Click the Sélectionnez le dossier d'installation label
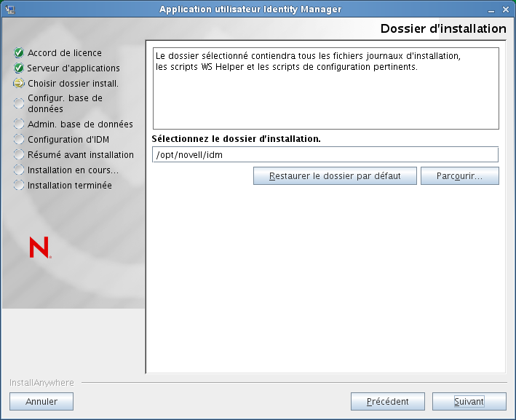The image size is (516, 420). pyautogui.click(x=237, y=139)
